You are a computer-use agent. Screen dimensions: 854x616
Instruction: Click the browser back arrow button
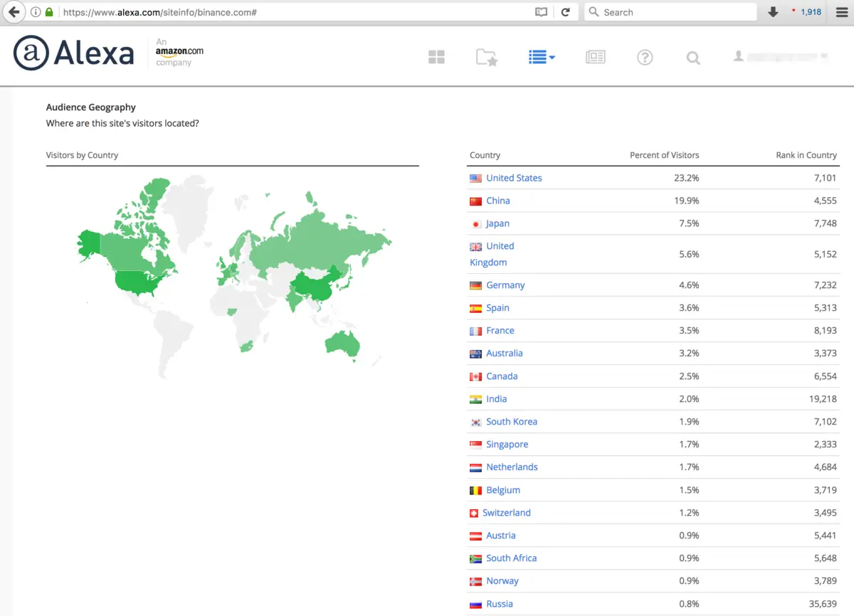[14, 12]
